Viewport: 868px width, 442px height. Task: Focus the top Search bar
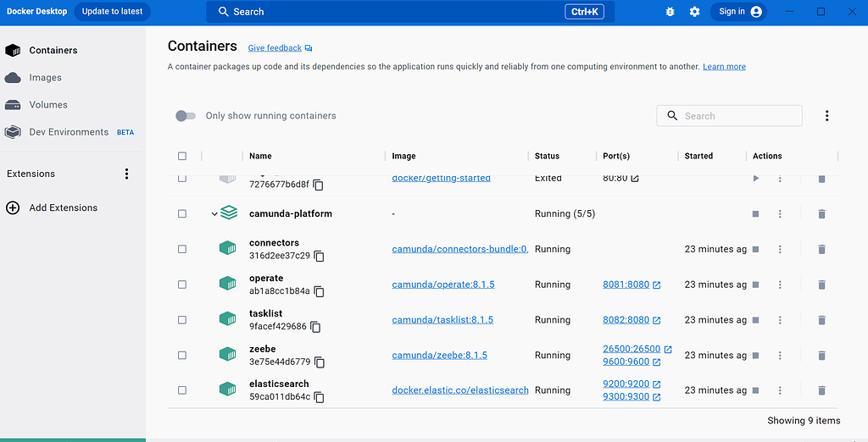tap(410, 12)
